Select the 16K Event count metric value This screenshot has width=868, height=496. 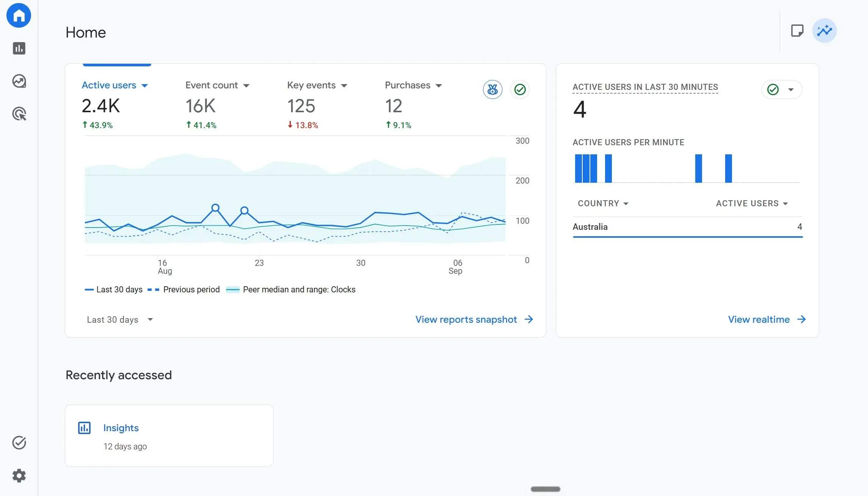click(x=200, y=106)
